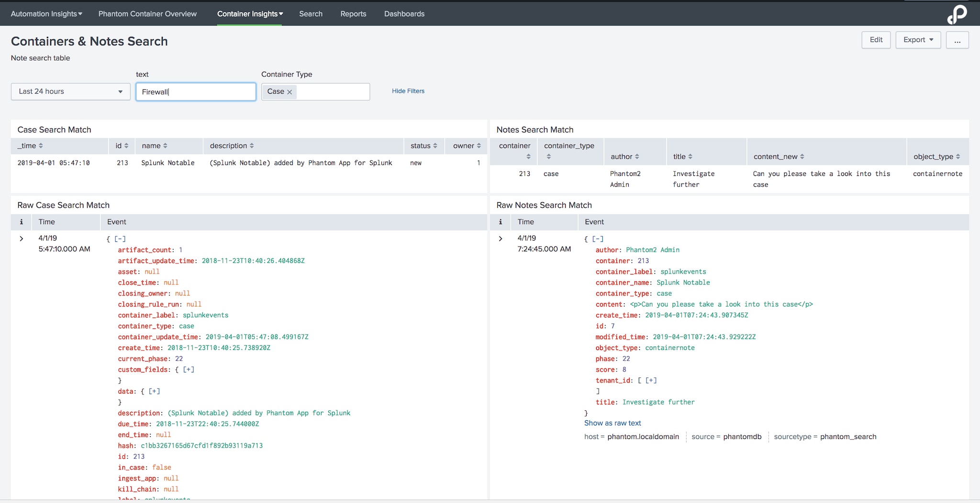Go to Phantom Container Overview
The width and height of the screenshot is (980, 503).
click(x=147, y=14)
